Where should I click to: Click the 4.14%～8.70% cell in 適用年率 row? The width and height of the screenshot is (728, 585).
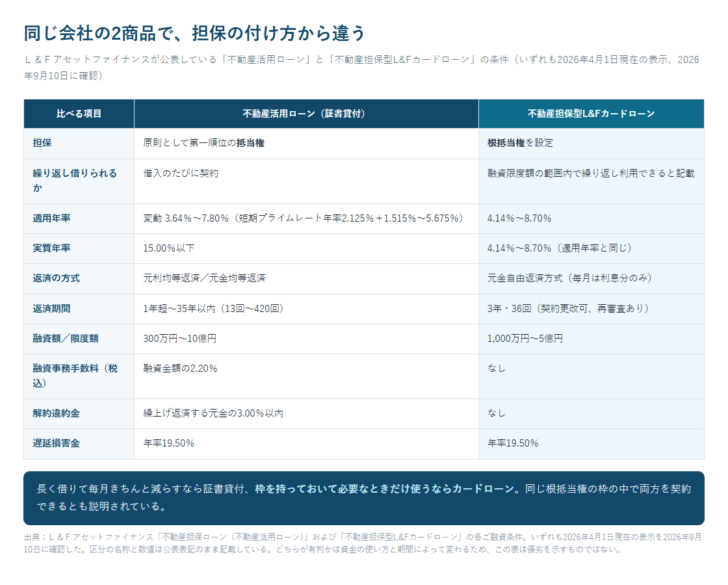click(591, 218)
